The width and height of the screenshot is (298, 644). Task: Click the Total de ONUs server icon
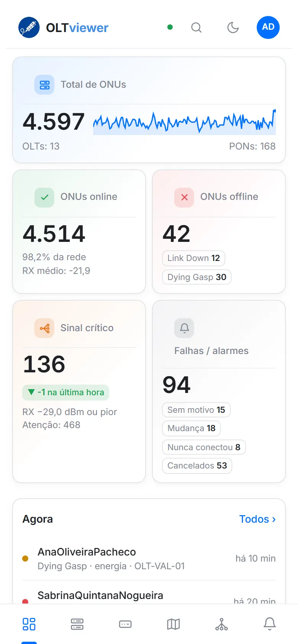pyautogui.click(x=44, y=85)
